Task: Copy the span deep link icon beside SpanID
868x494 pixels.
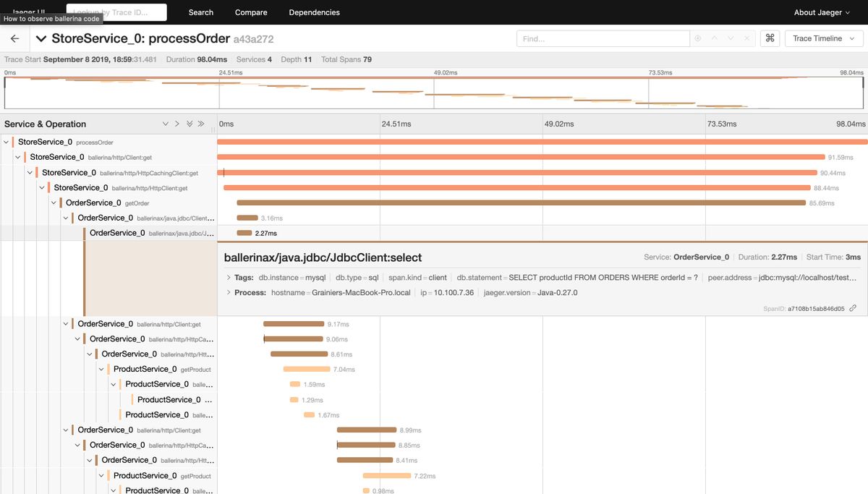Action: 853,308
